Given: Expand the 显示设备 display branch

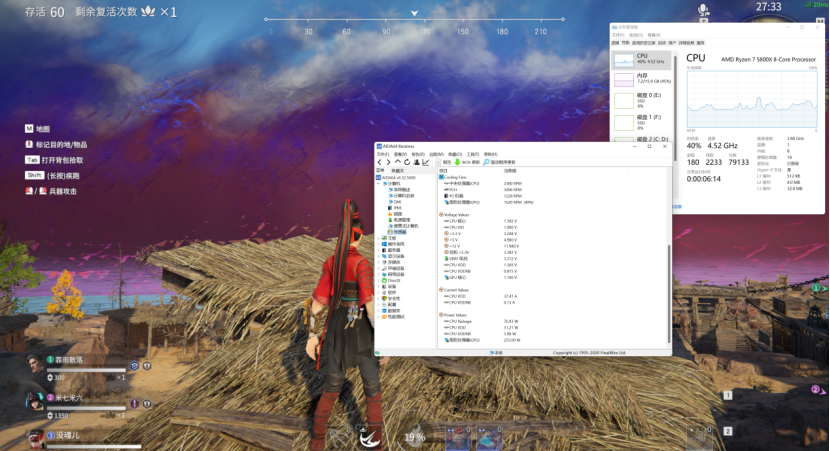Looking at the screenshot, I should coord(378,256).
